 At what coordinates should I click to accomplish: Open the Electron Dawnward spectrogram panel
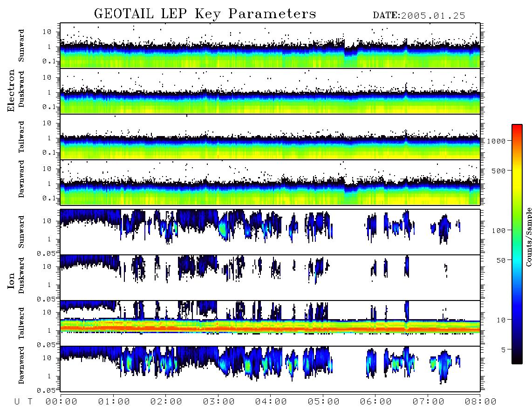[x=270, y=183]
